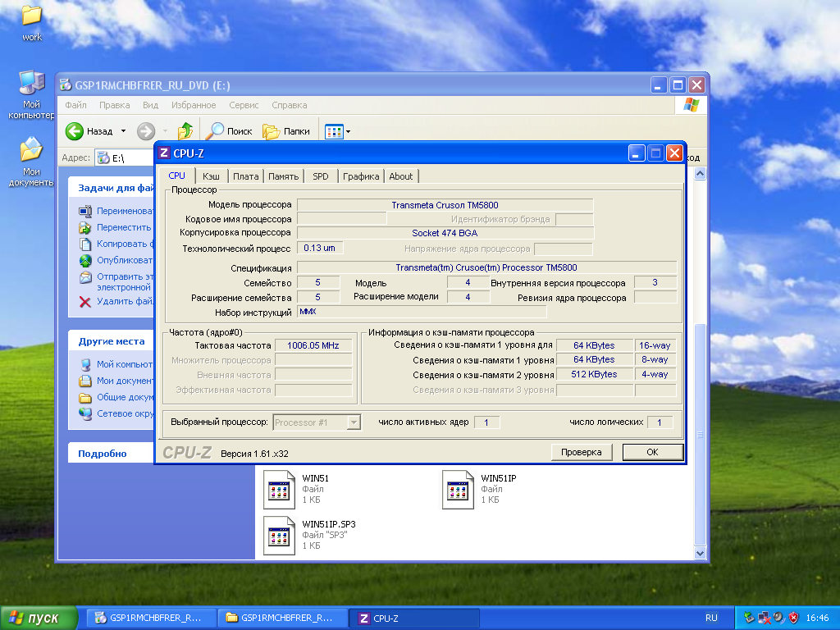Select the WIN51IP.SP3 file icon
840x630 pixels.
(x=279, y=535)
